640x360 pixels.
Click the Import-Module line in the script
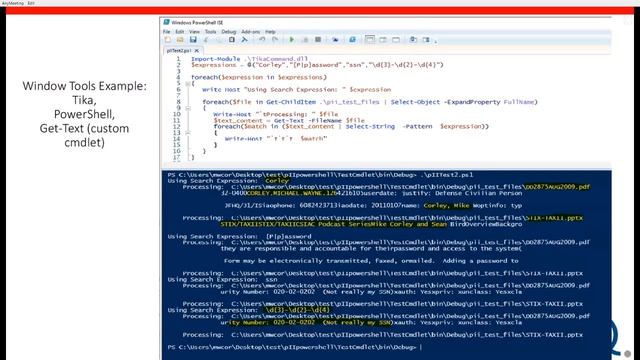[x=249, y=59]
